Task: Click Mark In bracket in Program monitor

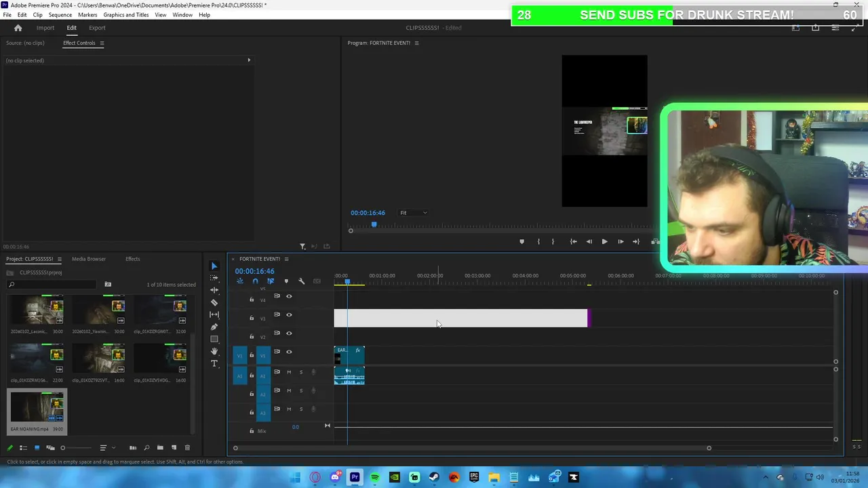Action: coord(538,241)
